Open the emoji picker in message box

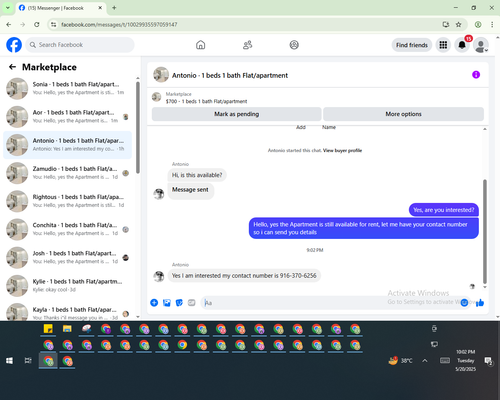464,303
